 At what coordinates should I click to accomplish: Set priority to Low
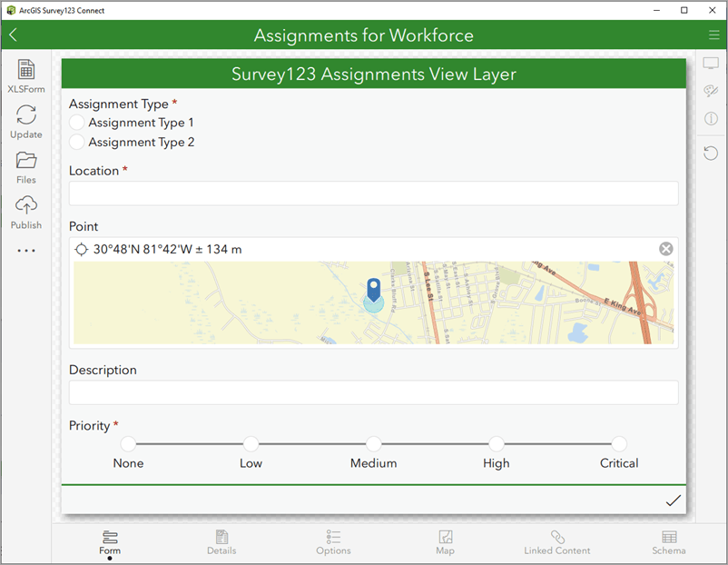tap(251, 444)
